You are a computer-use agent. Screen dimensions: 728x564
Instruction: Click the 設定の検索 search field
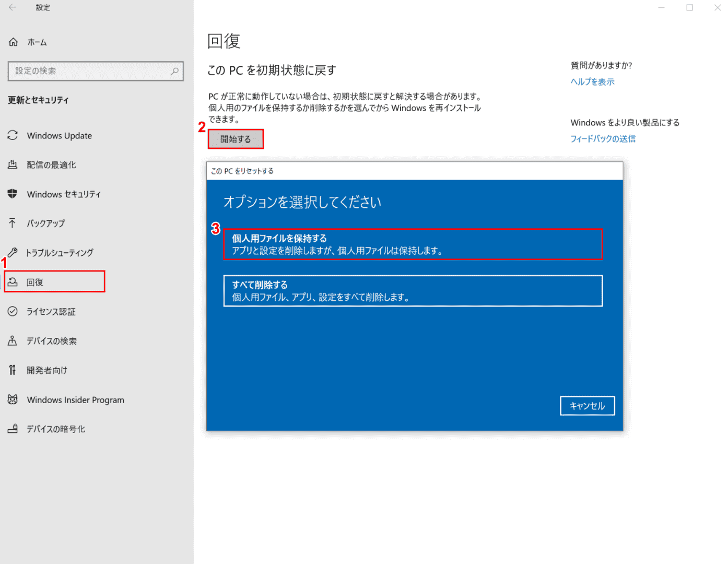pyautogui.click(x=96, y=71)
